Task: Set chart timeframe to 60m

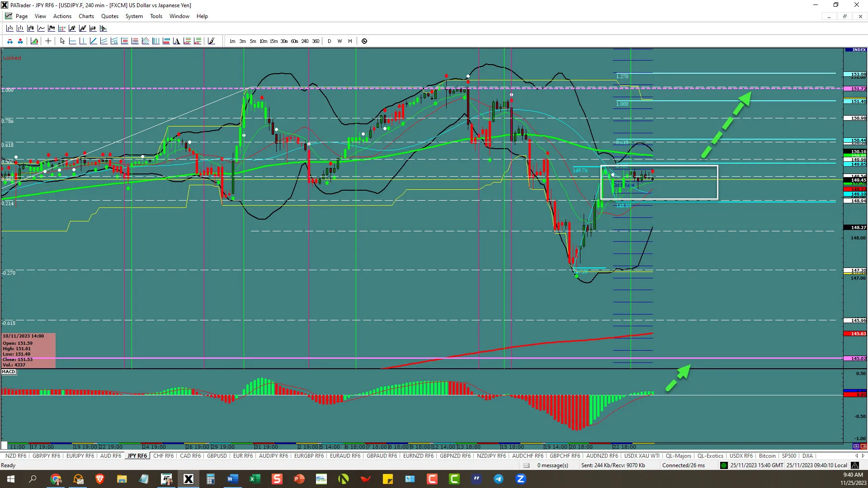Action: click(294, 41)
